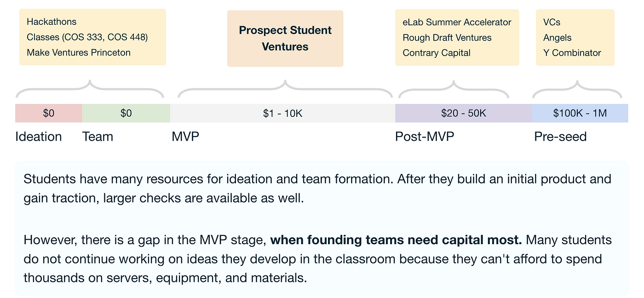Screen dimensions: 644x298
Task: Click the curly brace above MVP bar
Action: [x=285, y=89]
